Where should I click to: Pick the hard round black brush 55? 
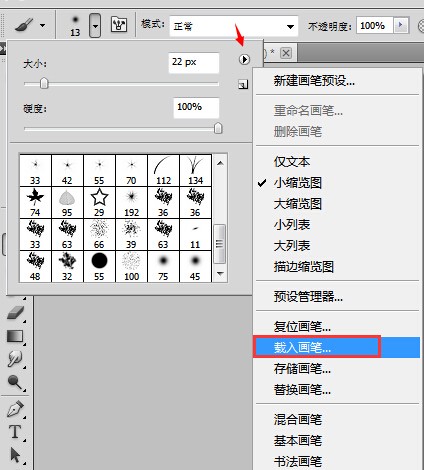(99, 266)
